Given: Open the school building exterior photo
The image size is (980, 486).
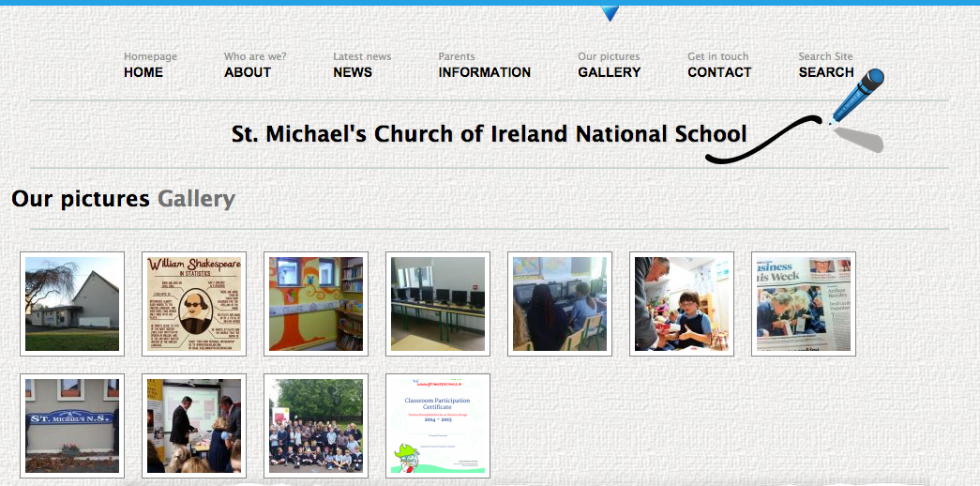Looking at the screenshot, I should click(72, 304).
